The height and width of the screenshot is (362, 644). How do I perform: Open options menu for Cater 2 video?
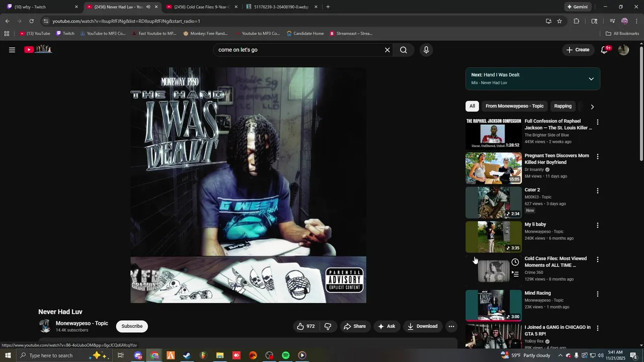click(x=598, y=191)
